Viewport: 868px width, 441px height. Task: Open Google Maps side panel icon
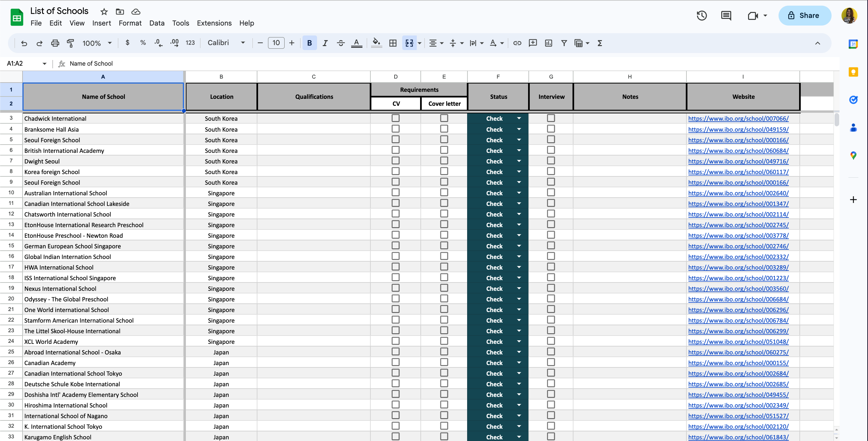853,155
